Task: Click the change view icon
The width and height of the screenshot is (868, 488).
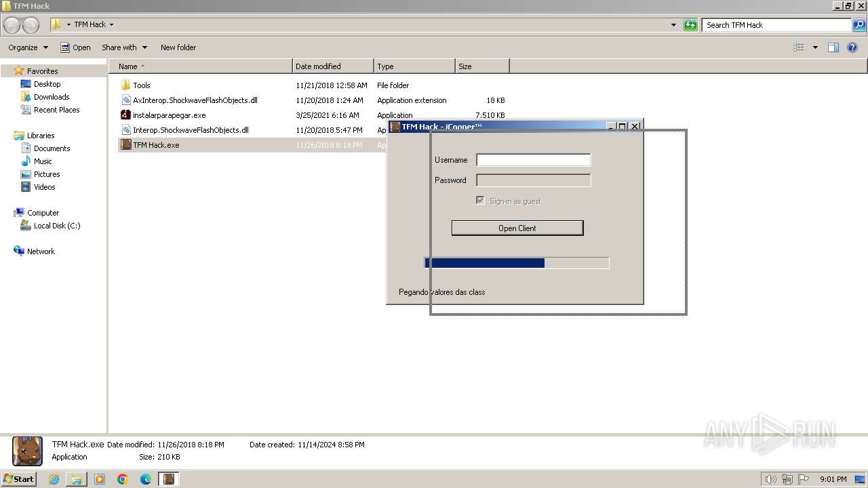Action: pyautogui.click(x=799, y=47)
